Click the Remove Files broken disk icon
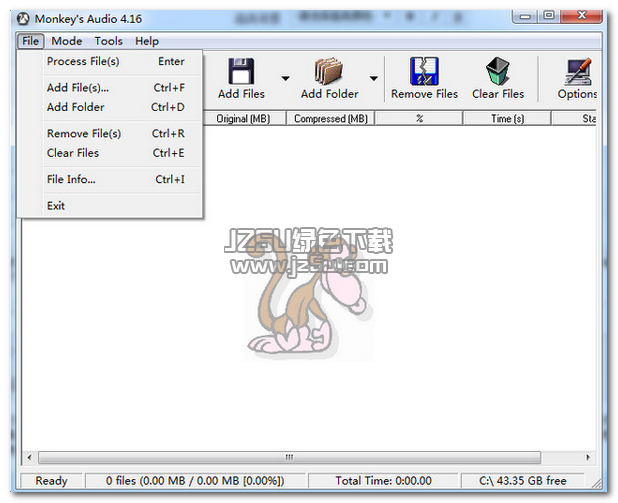 [x=424, y=71]
